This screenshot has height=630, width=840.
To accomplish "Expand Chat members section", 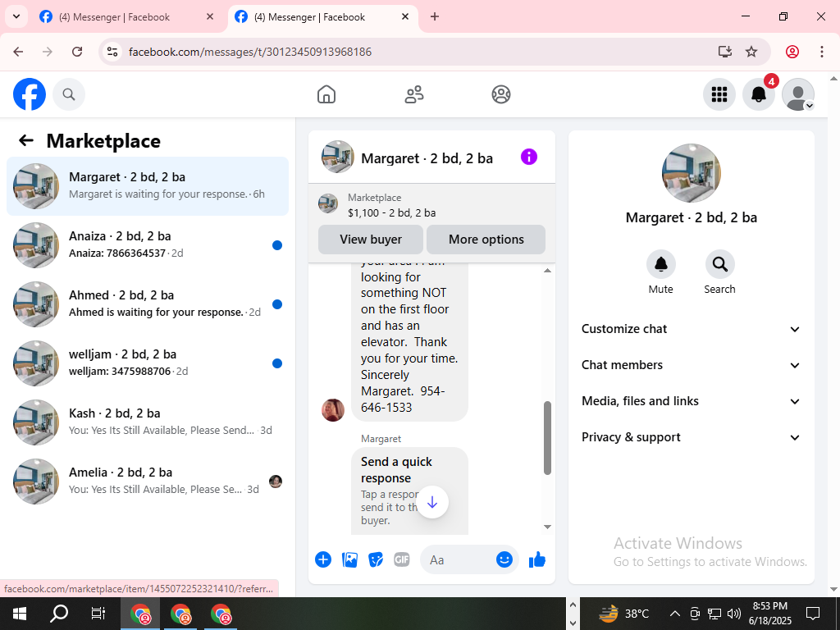I will (691, 365).
